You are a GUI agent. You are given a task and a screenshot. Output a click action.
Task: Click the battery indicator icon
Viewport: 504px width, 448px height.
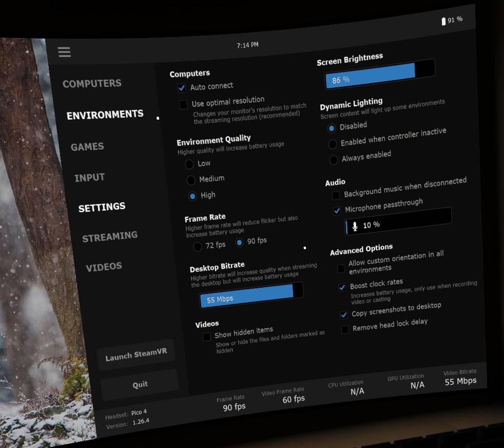[x=443, y=21]
